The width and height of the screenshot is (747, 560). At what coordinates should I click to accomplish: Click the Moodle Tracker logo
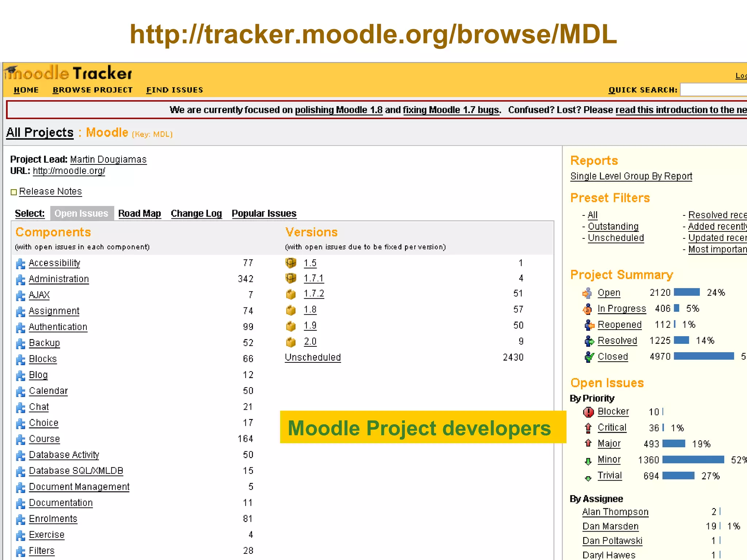click(69, 73)
